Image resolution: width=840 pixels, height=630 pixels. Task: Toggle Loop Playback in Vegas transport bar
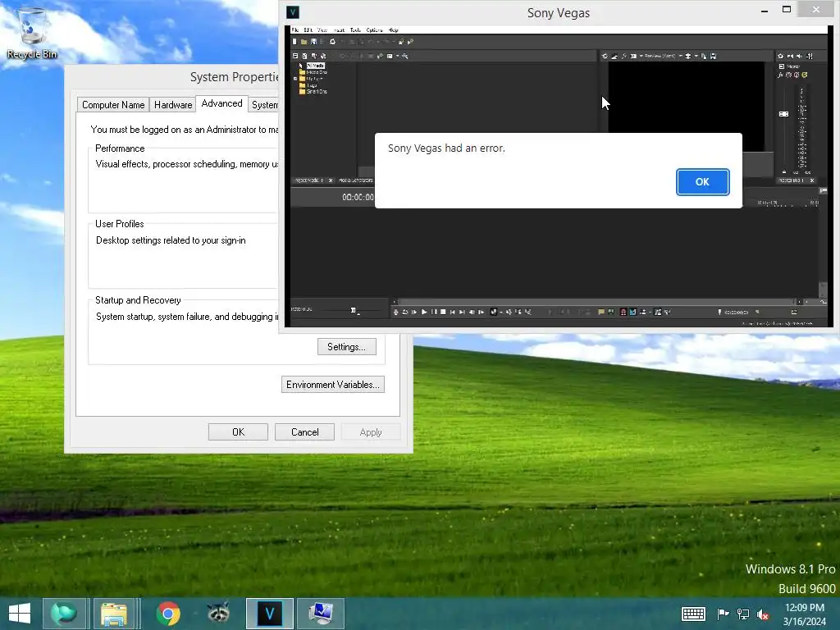point(405,312)
